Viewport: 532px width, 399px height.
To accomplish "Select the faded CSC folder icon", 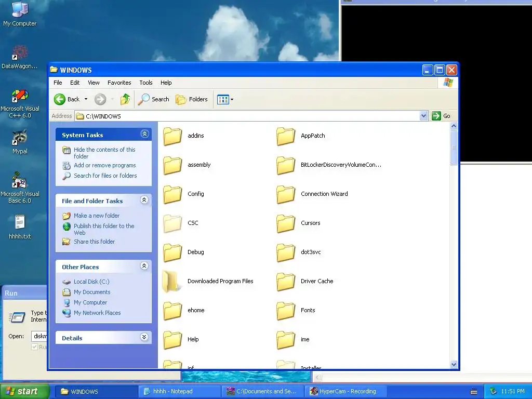I will [x=172, y=223].
